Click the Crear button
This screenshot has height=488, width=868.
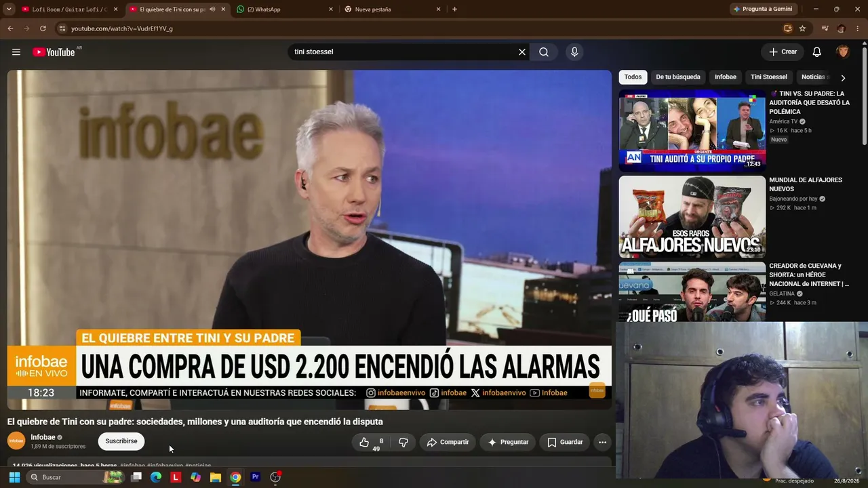click(783, 52)
